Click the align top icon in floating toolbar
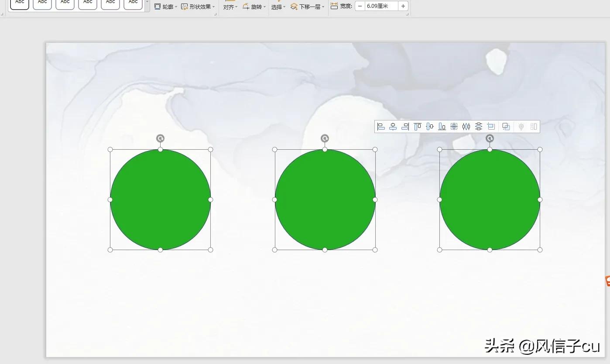This screenshot has width=610, height=364. 418,127
